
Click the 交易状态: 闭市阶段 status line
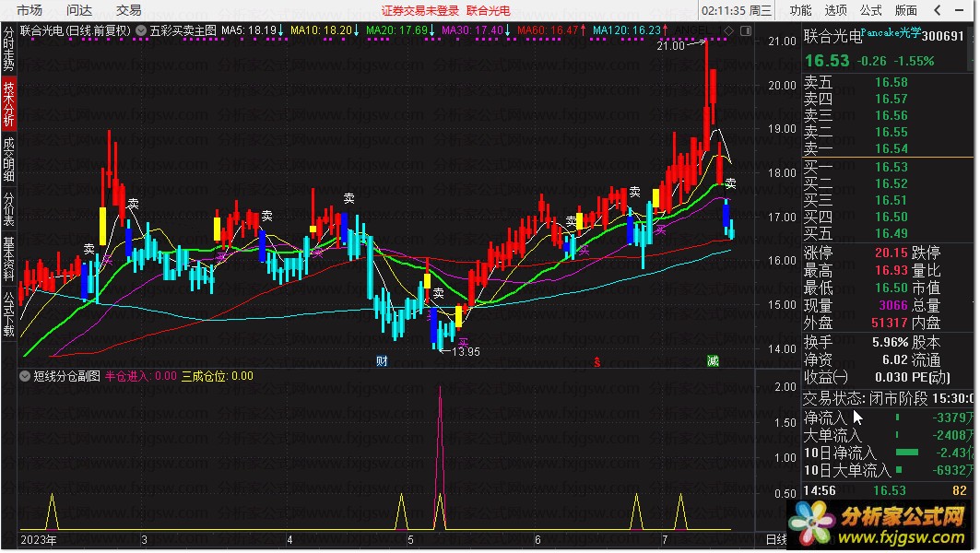[x=888, y=399]
